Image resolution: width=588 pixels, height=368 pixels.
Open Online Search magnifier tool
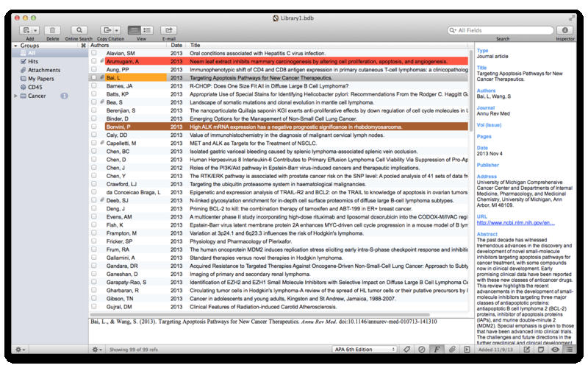[79, 30]
